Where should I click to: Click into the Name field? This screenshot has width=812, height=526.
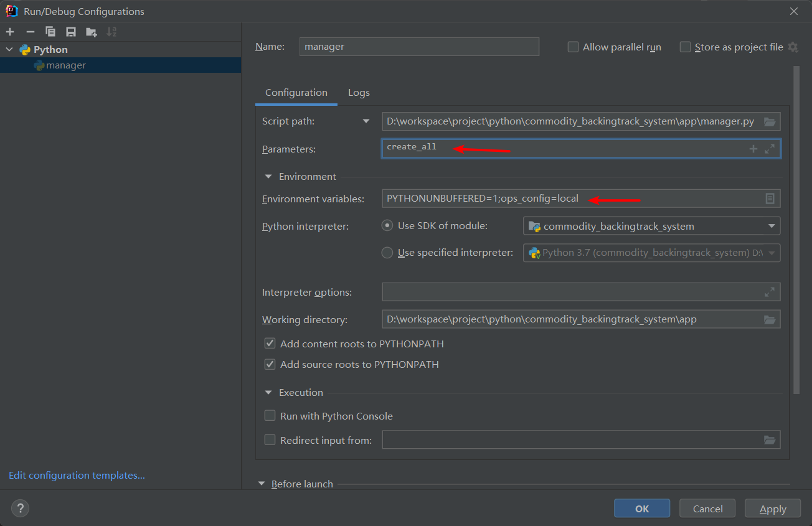coord(419,47)
